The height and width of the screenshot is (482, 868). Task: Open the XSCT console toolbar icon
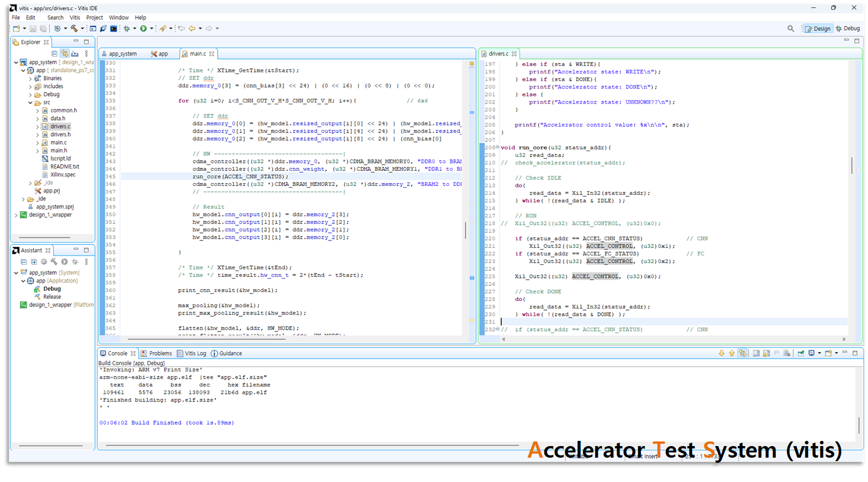tap(93, 28)
